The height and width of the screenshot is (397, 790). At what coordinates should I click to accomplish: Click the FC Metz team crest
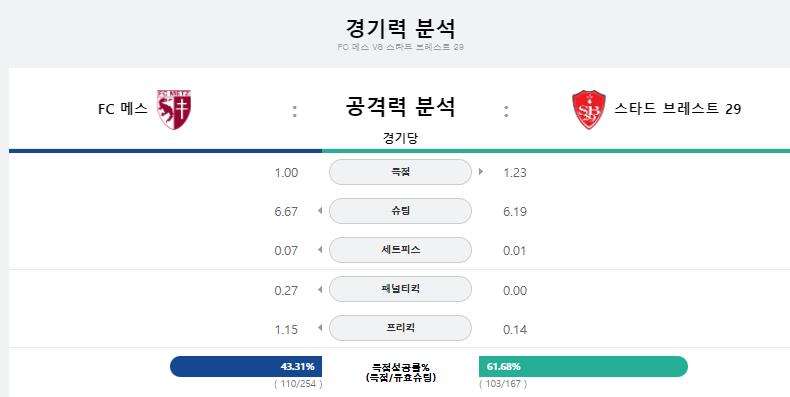click(174, 110)
